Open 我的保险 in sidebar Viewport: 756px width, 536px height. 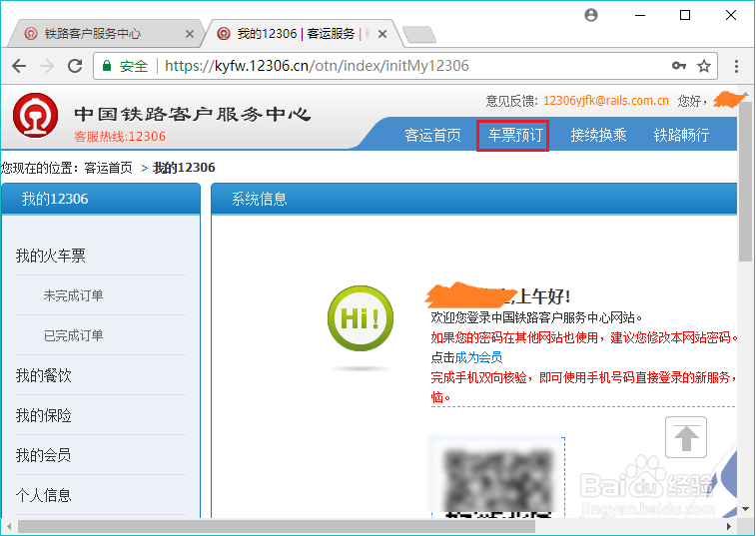pos(43,415)
